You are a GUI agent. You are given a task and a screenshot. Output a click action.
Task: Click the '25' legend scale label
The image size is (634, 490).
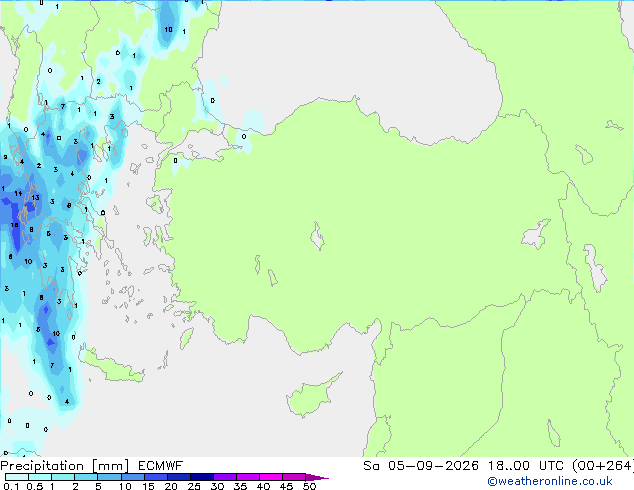tap(194, 486)
